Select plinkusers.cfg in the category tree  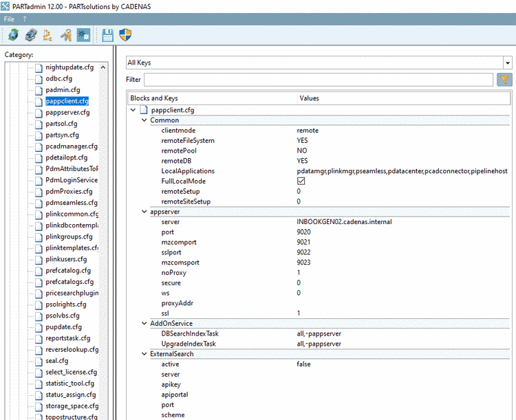[66, 259]
